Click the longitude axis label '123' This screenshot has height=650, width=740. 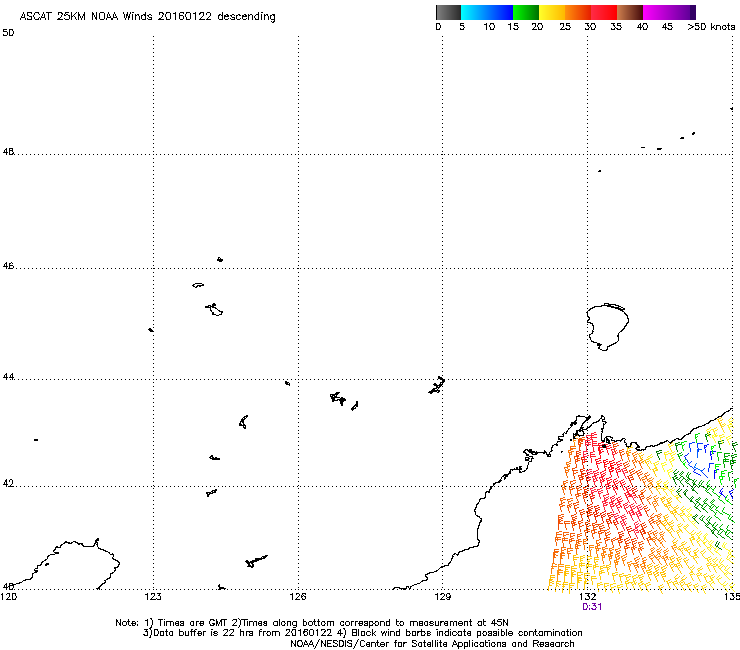pyautogui.click(x=153, y=597)
